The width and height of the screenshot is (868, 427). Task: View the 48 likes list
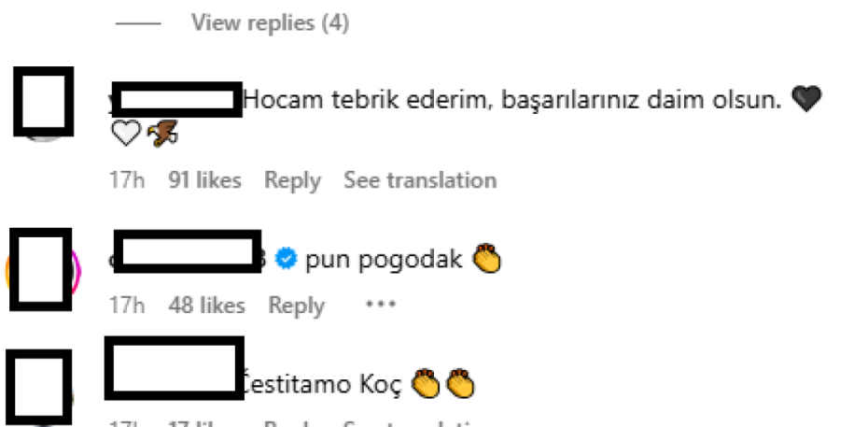[206, 306]
